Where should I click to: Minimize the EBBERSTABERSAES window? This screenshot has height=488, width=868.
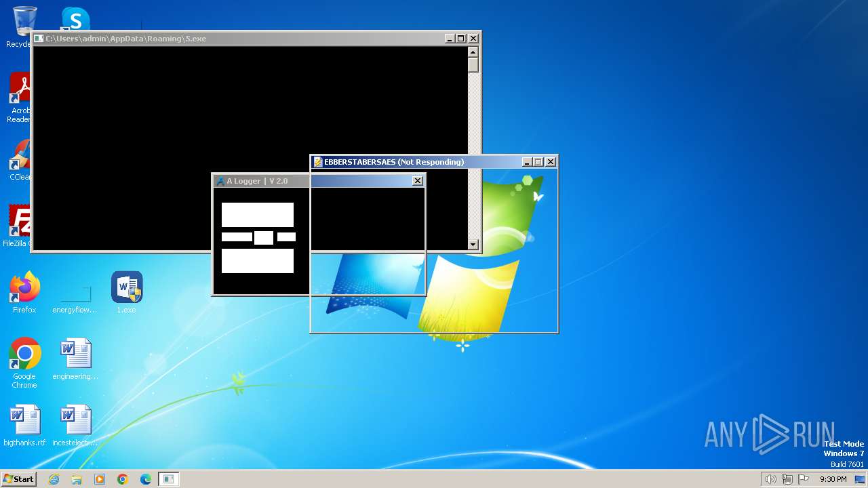[527, 162]
